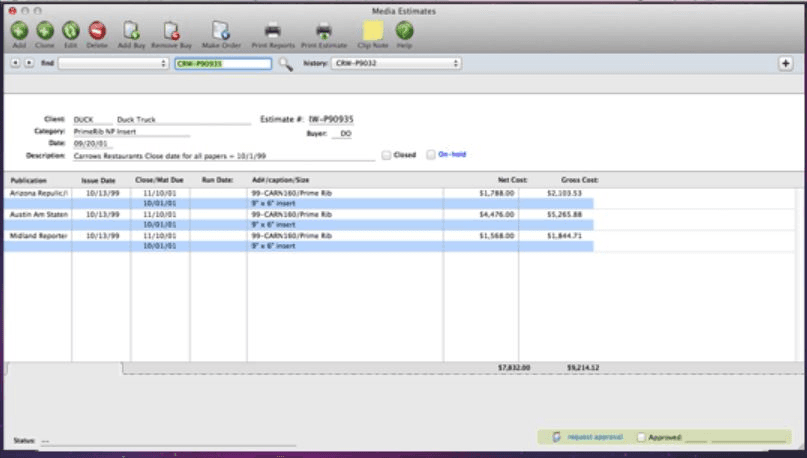Click the magnifying glass search icon

(x=285, y=64)
